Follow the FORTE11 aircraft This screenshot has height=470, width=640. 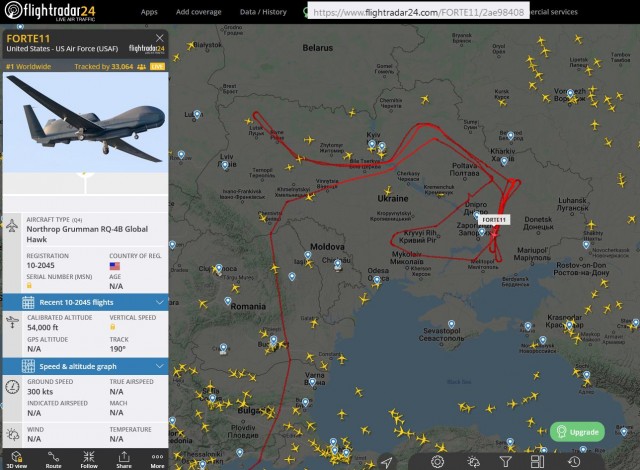pos(89,460)
